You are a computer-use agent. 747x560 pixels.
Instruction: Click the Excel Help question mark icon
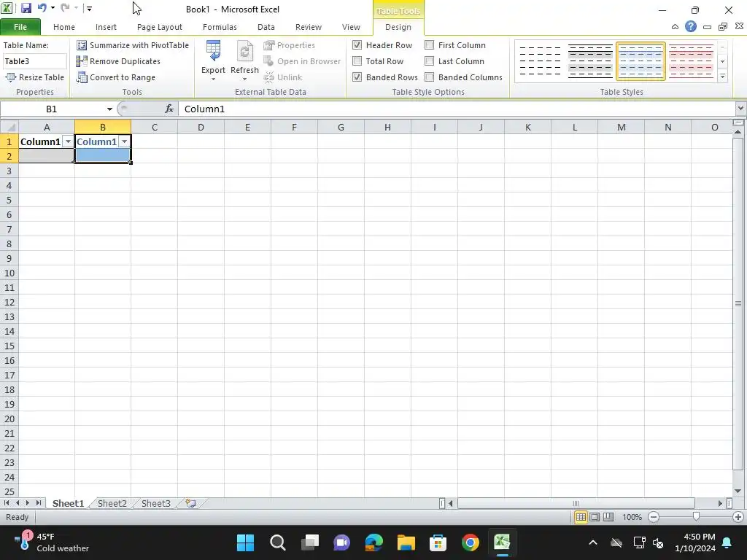point(690,27)
